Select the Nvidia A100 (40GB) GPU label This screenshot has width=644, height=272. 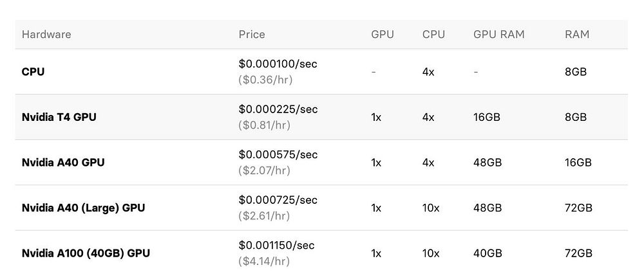86,253
